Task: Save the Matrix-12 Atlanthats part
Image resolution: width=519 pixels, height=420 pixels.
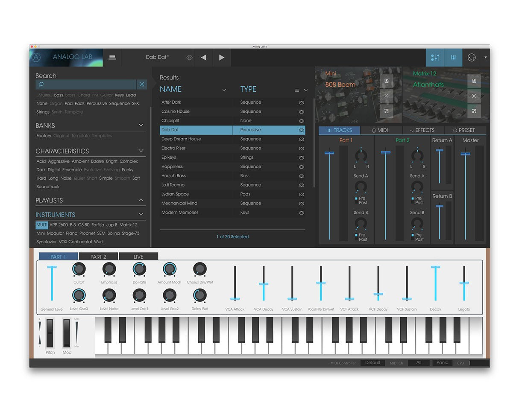Action: coord(474,81)
